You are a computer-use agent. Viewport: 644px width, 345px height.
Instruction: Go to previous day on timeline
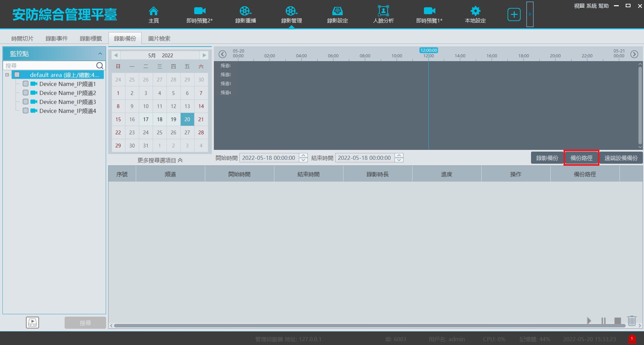tap(222, 54)
